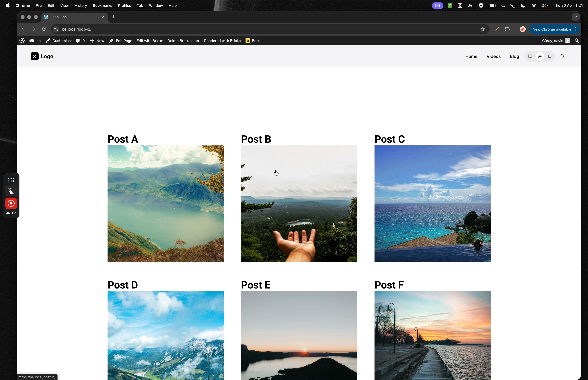Open the Bookmarks menu in menu bar
588x380 pixels.
pos(102,5)
